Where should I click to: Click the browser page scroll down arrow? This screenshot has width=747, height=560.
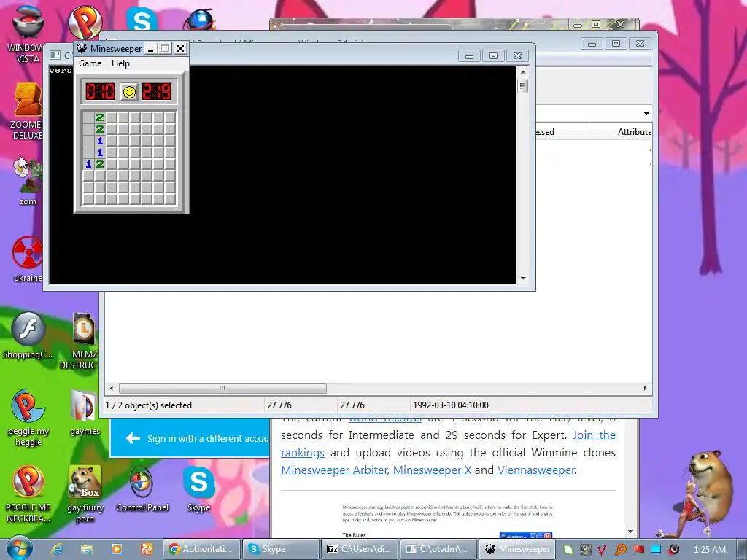click(x=630, y=532)
